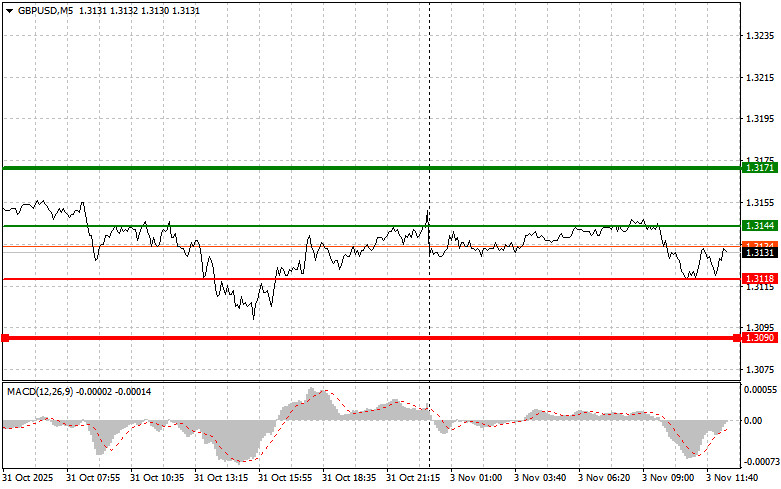This screenshot has width=781, height=489.
Task: Click the 1.3195 price scale value
Action: 760,119
